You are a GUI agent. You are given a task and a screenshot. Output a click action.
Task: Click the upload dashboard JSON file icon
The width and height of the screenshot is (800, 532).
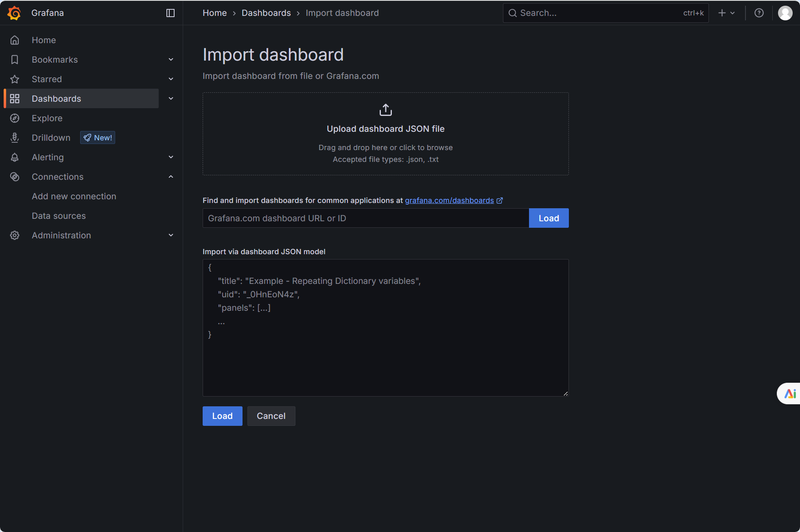coord(385,110)
